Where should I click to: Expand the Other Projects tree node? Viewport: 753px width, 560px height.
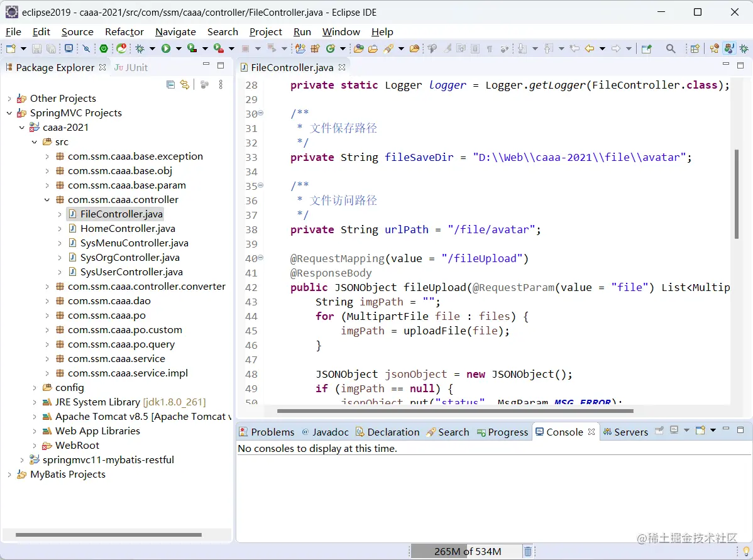tap(9, 99)
